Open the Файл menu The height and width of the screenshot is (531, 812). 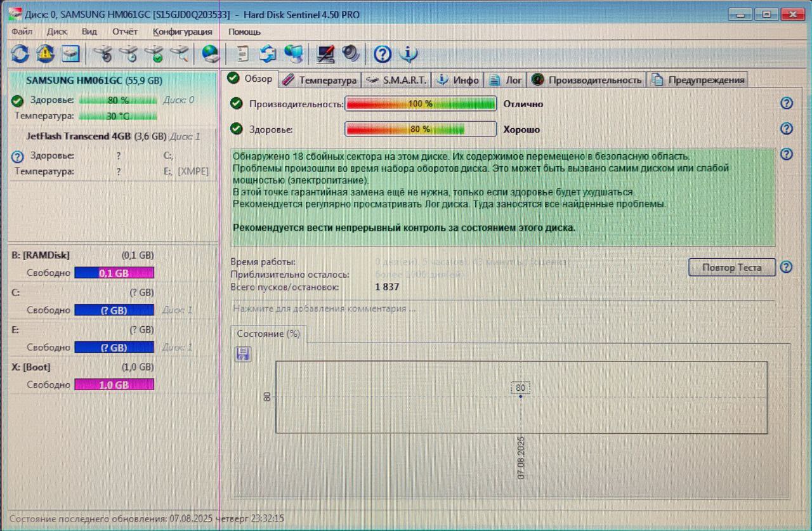click(x=22, y=31)
